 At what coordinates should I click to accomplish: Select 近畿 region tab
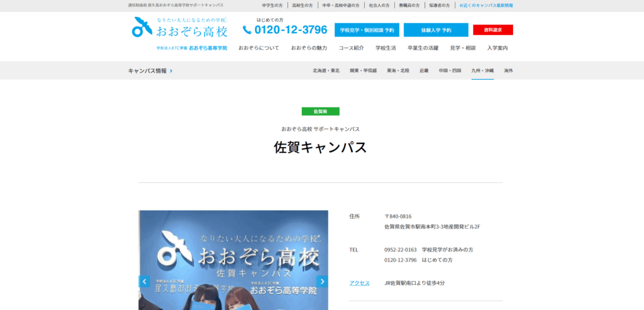(424, 70)
